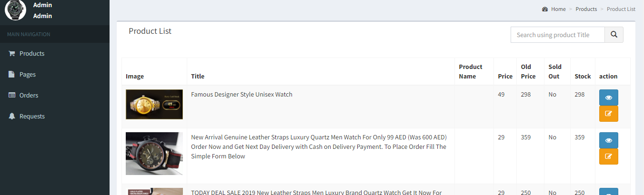Click the Requests bell icon

click(12, 117)
